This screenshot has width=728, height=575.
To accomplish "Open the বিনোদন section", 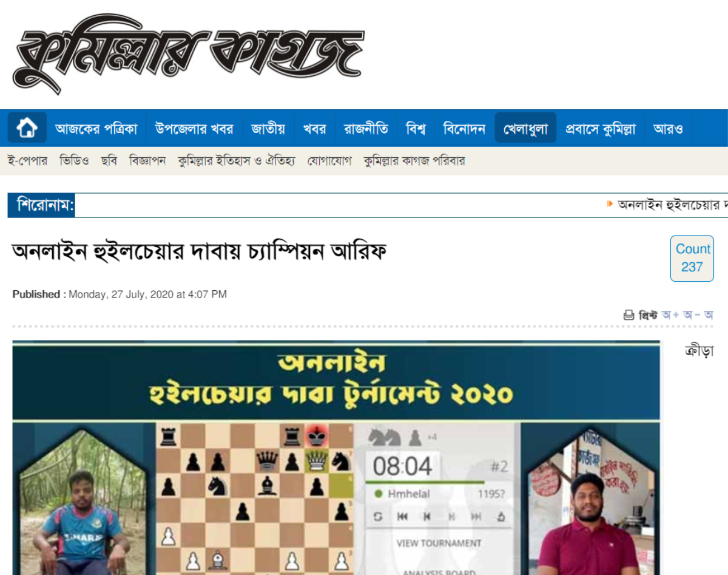I will click(x=464, y=128).
